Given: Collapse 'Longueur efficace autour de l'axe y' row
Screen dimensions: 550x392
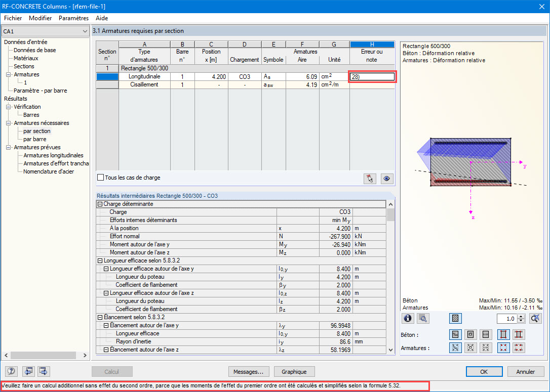Looking at the screenshot, I should click(x=106, y=269).
